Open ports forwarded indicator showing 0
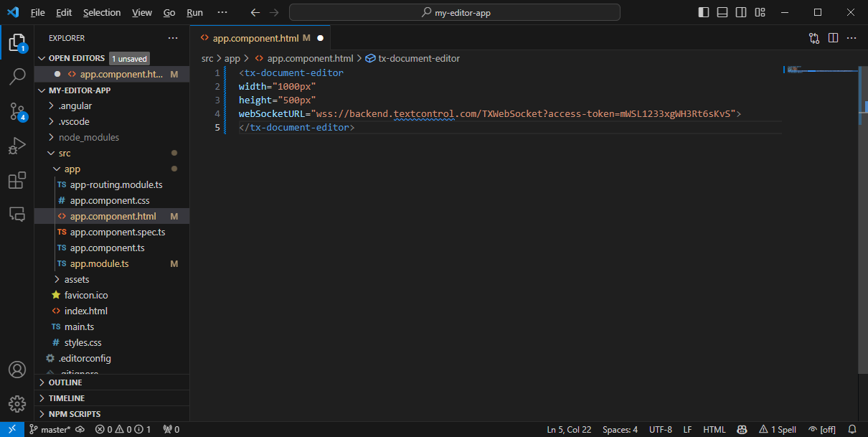868x437 pixels. pos(171,429)
